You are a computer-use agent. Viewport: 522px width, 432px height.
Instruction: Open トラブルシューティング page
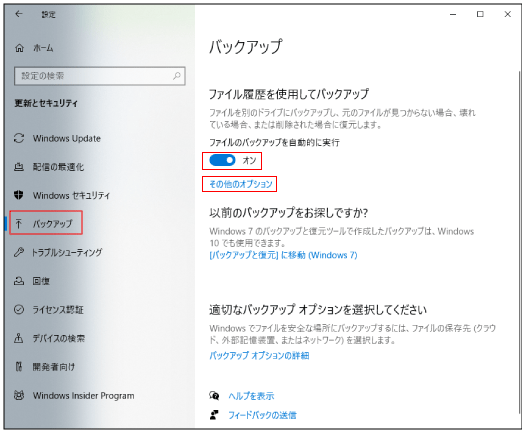click(x=67, y=252)
